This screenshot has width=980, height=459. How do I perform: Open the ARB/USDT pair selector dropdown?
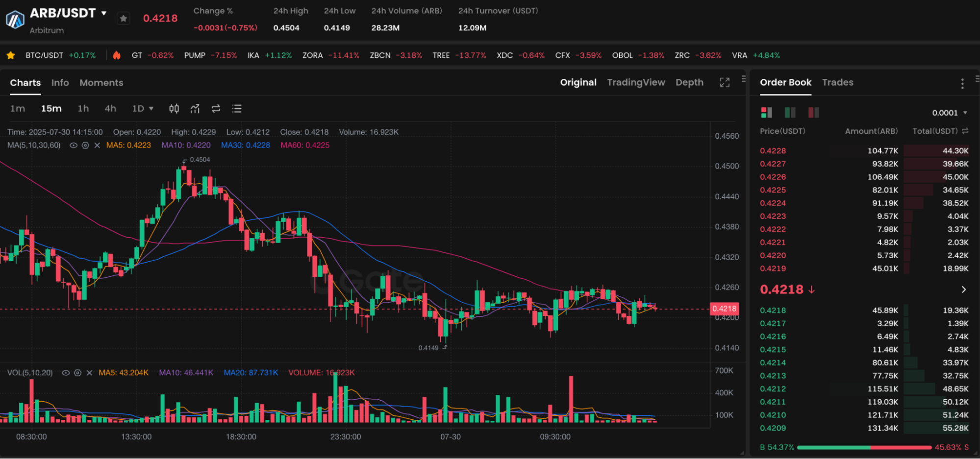point(104,13)
